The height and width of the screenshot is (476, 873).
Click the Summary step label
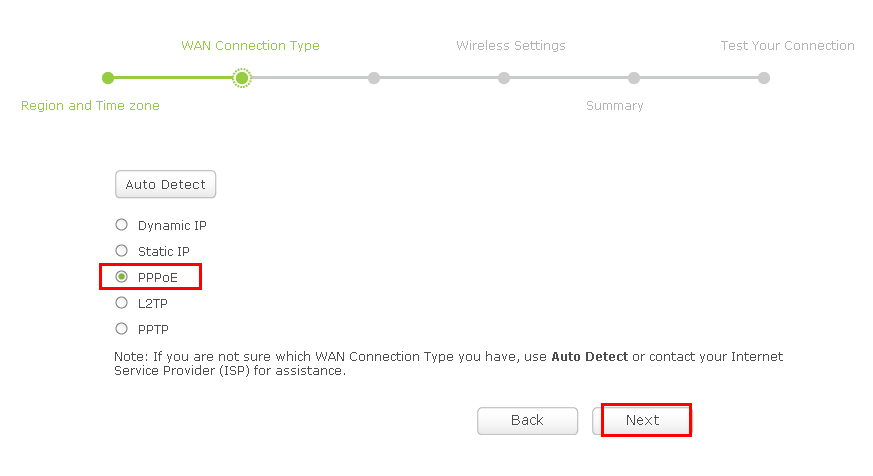pos(615,106)
